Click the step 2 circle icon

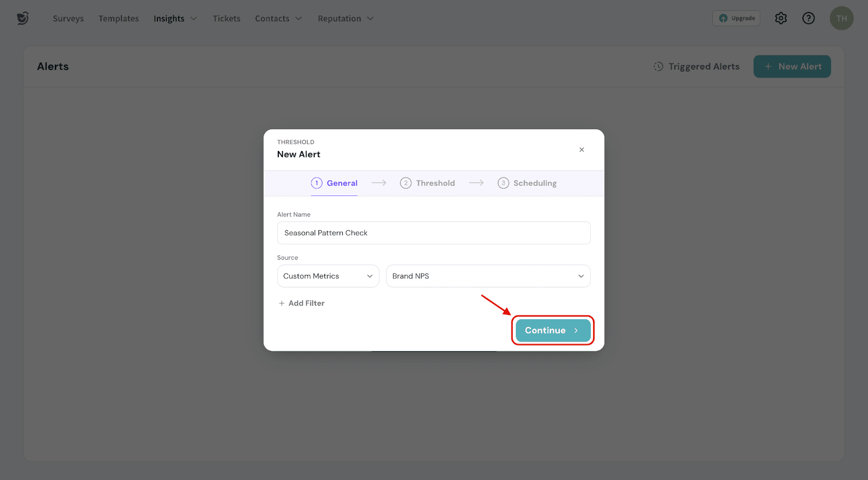pos(406,183)
